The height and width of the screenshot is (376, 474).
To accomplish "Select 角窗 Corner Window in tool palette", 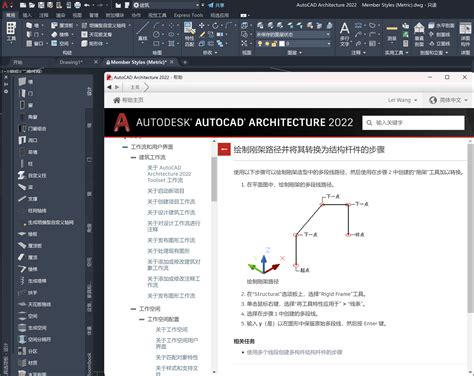I will tap(28, 117).
